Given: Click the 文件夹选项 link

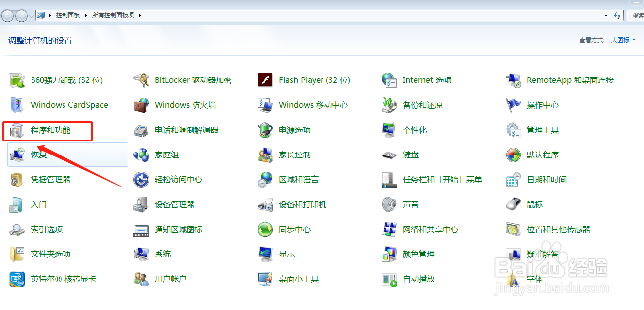Looking at the screenshot, I should (x=51, y=254).
